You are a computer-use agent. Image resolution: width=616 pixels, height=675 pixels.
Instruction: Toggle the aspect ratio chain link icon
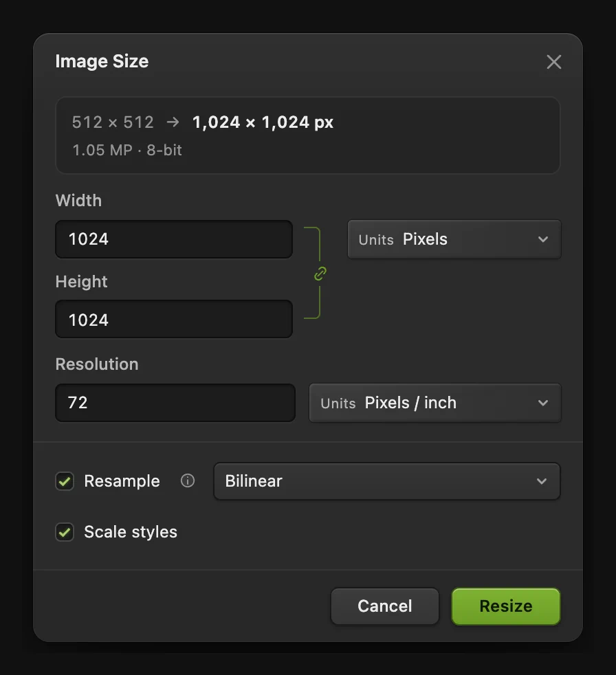[x=320, y=274]
